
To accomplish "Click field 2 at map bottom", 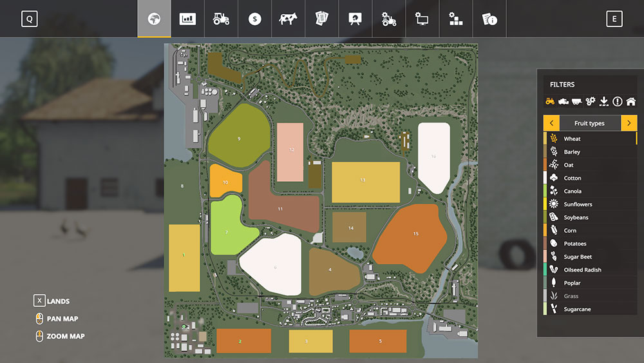I will coord(243,341).
